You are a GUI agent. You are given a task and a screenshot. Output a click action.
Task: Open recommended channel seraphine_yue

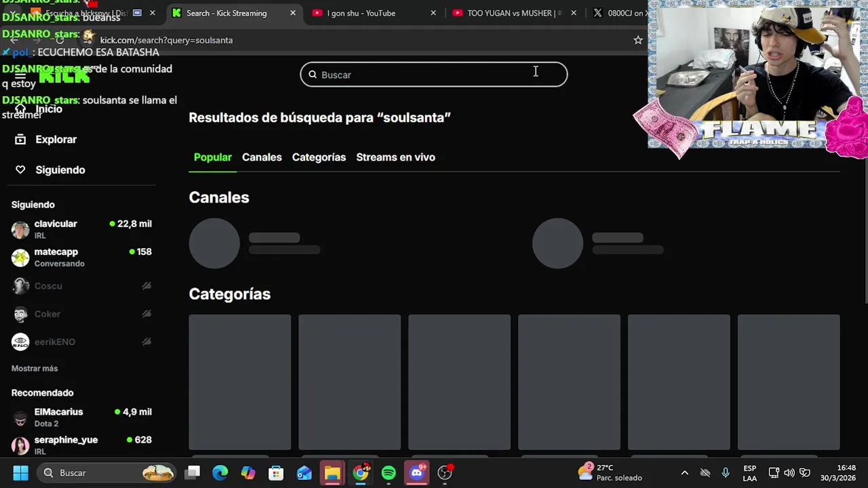point(81,445)
